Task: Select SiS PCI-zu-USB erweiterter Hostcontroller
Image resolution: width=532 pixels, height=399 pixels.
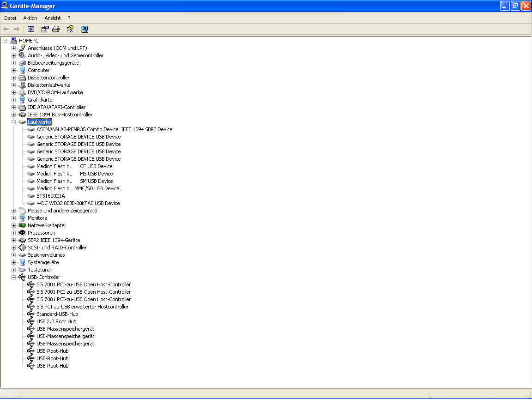Action: pyautogui.click(x=83, y=307)
